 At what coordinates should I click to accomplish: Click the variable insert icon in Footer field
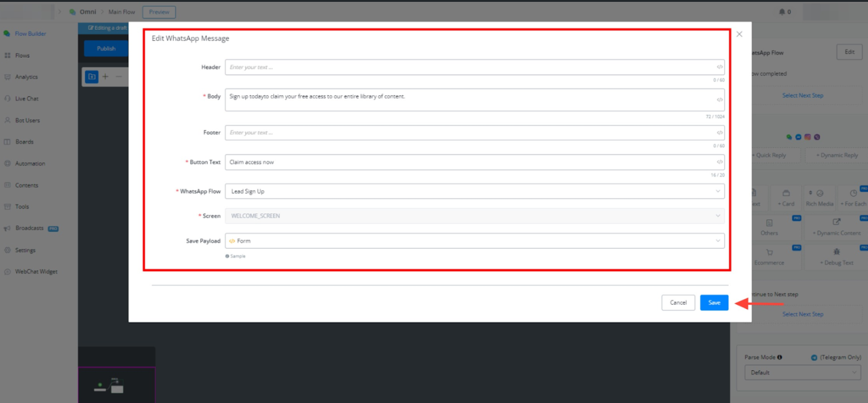coord(720,133)
